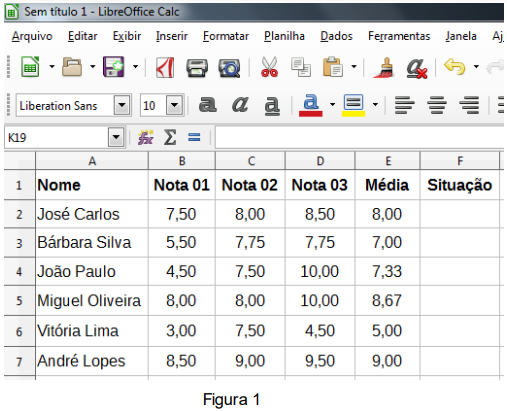Click the Print icon in toolbar
Viewport: 507px width, 411px height.
(x=197, y=68)
